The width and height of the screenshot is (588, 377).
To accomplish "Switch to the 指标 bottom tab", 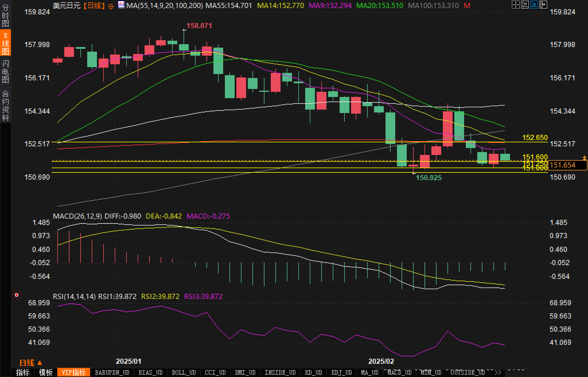I will point(23,372).
